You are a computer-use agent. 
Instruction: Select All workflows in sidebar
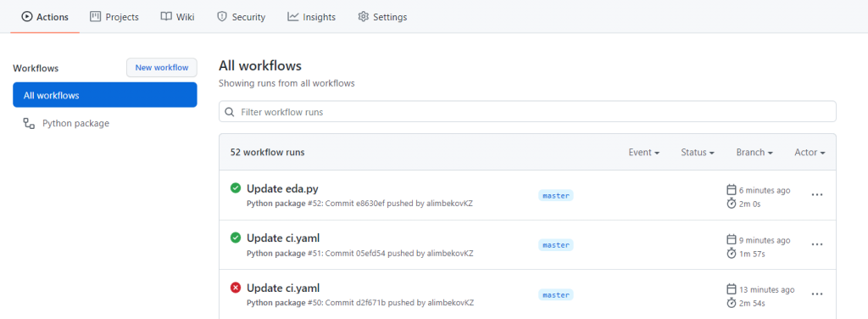tap(104, 95)
